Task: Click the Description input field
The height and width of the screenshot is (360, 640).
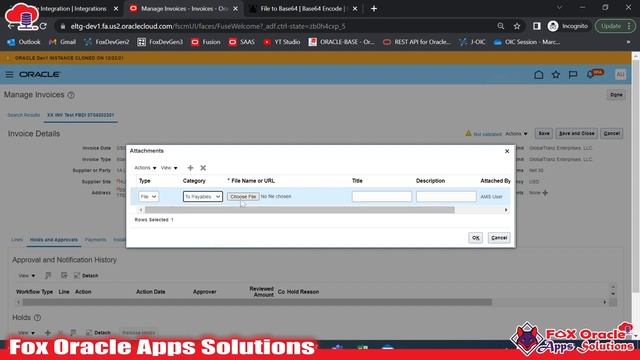Action: coord(446,197)
